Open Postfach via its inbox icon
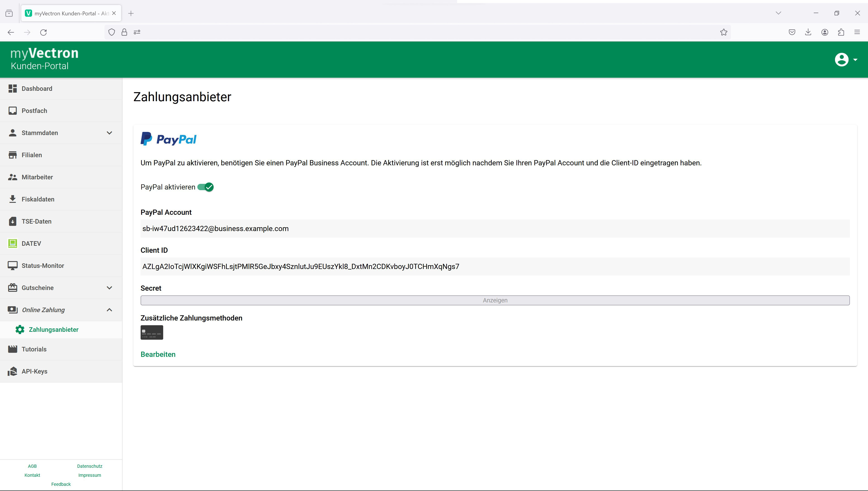The height and width of the screenshot is (491, 868). pyautogui.click(x=12, y=111)
